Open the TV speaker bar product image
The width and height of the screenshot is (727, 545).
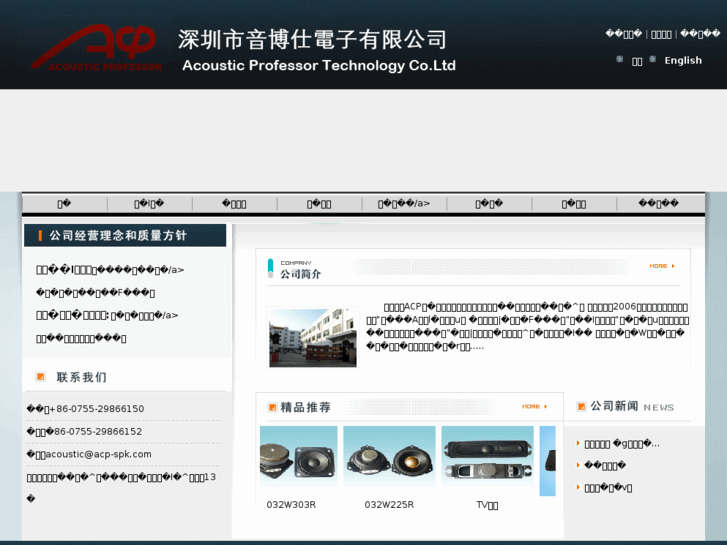tap(487, 460)
